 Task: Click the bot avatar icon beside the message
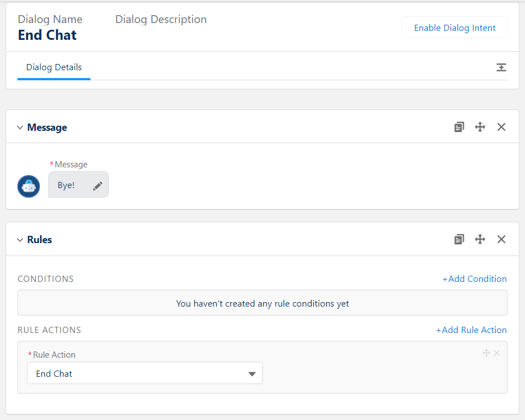pyautogui.click(x=29, y=186)
